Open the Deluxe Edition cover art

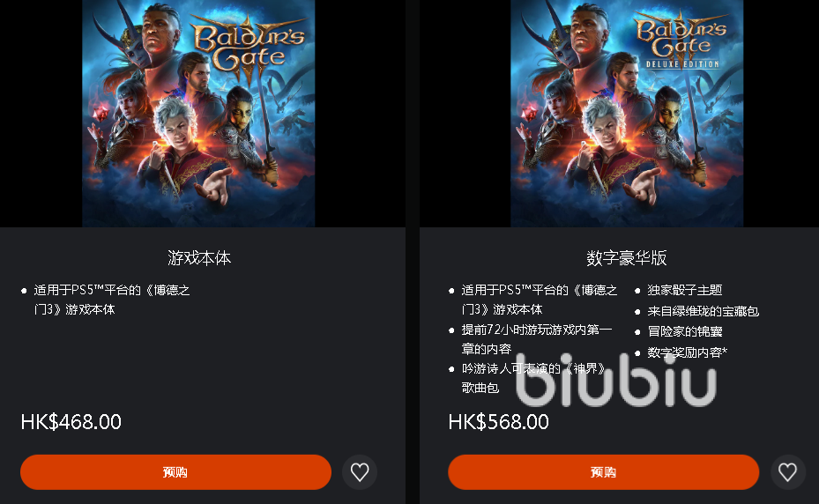click(x=627, y=114)
